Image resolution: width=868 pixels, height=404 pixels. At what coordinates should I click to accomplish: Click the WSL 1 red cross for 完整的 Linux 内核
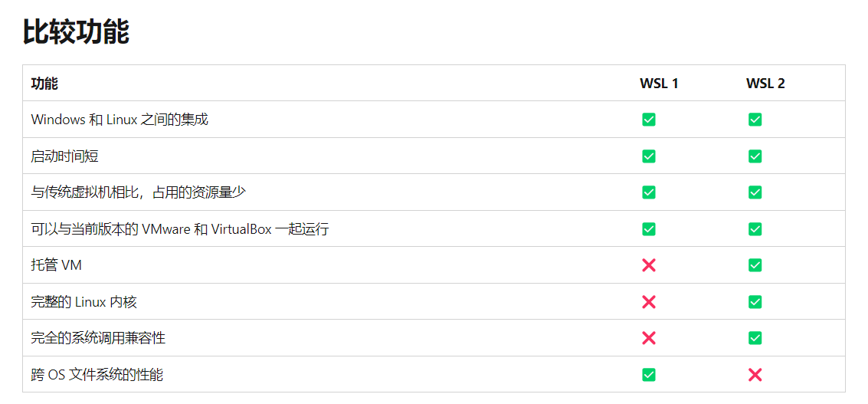[649, 302]
